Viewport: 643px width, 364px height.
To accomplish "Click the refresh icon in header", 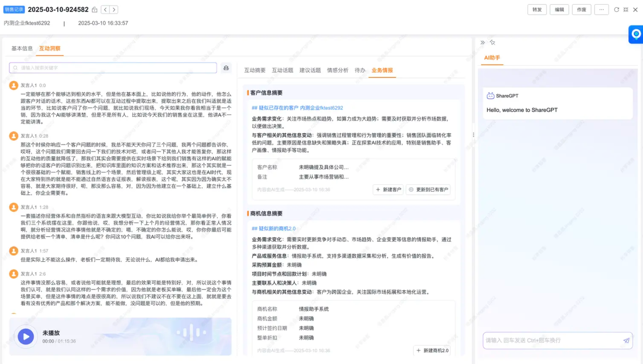I will click(x=617, y=10).
